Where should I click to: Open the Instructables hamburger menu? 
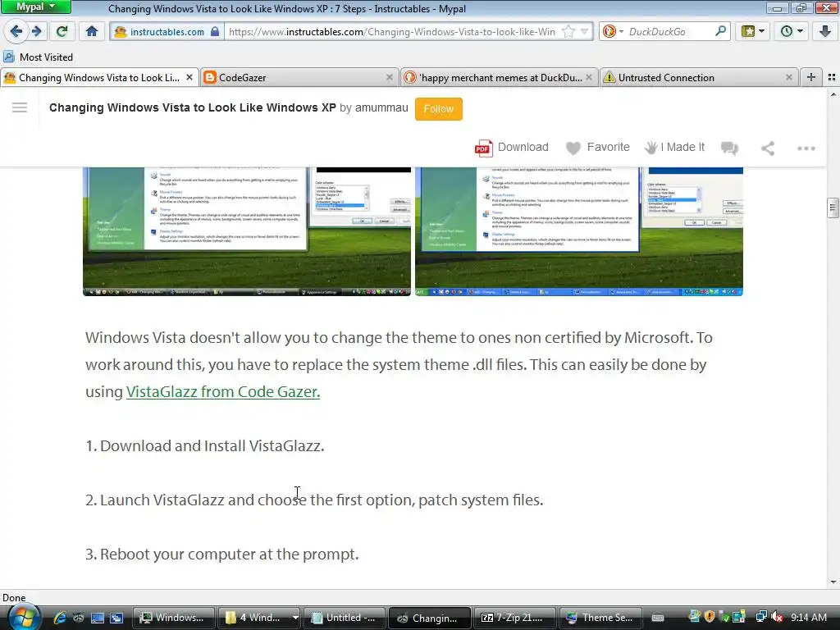coord(20,107)
